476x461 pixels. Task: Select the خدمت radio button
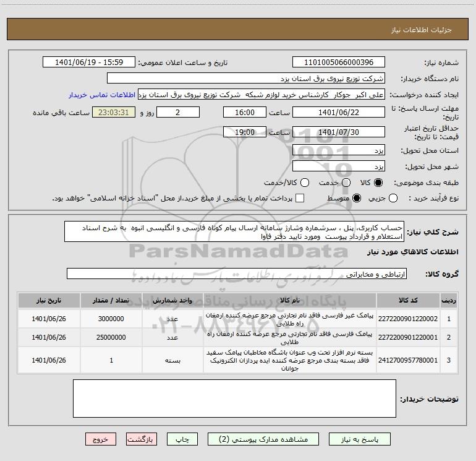[x=346, y=183]
